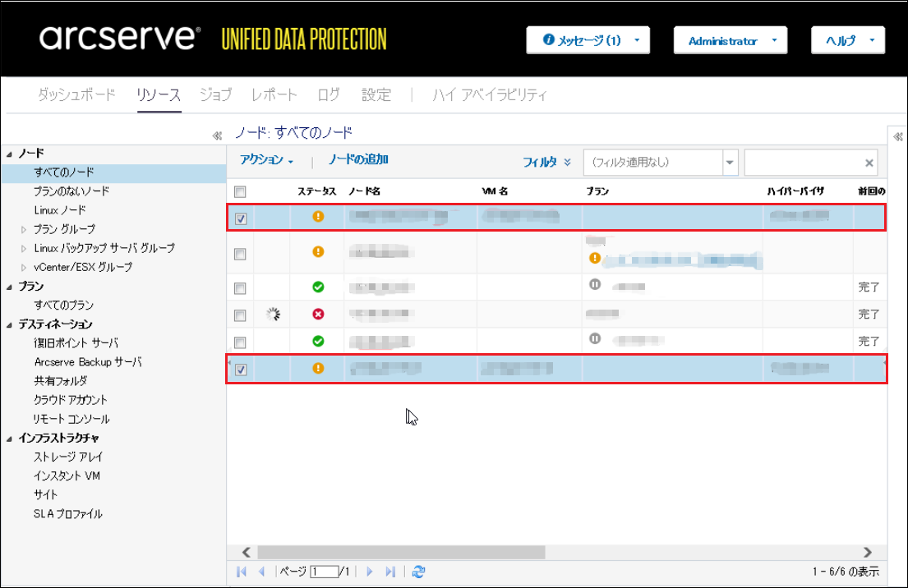908x588 pixels.
Task: Click the orange warning icon in the second row's プラン column
Action: 595,258
